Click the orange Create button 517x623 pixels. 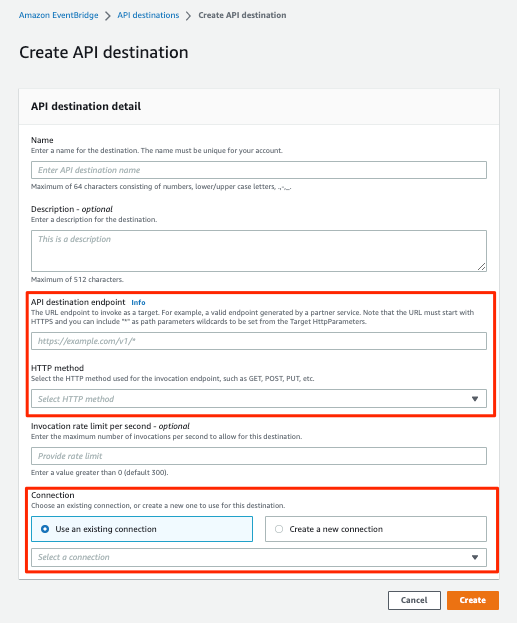point(473,600)
